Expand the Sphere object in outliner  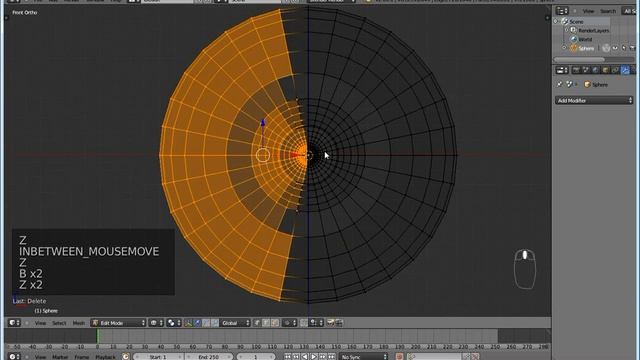[x=564, y=48]
